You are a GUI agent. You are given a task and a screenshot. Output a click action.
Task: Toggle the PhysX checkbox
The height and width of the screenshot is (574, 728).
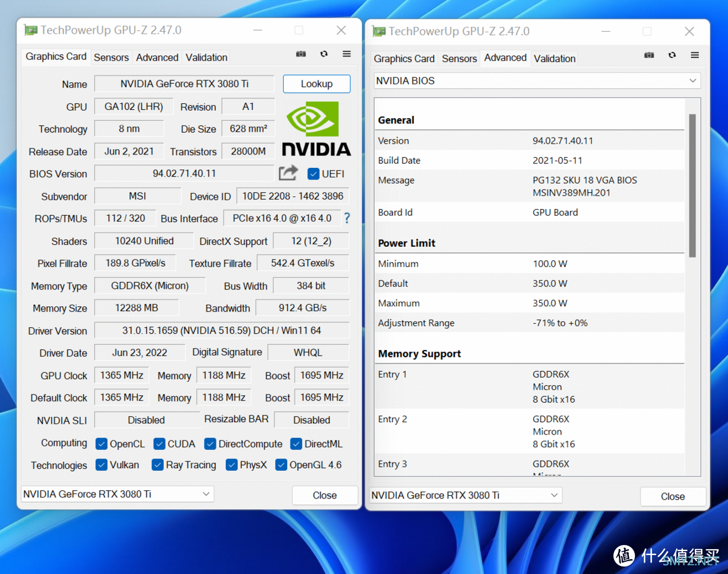tap(231, 465)
